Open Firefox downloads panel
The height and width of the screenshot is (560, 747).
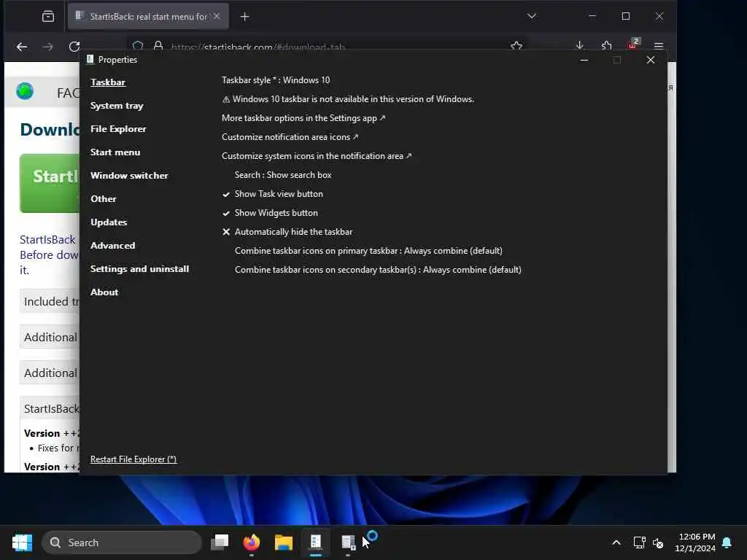579,46
